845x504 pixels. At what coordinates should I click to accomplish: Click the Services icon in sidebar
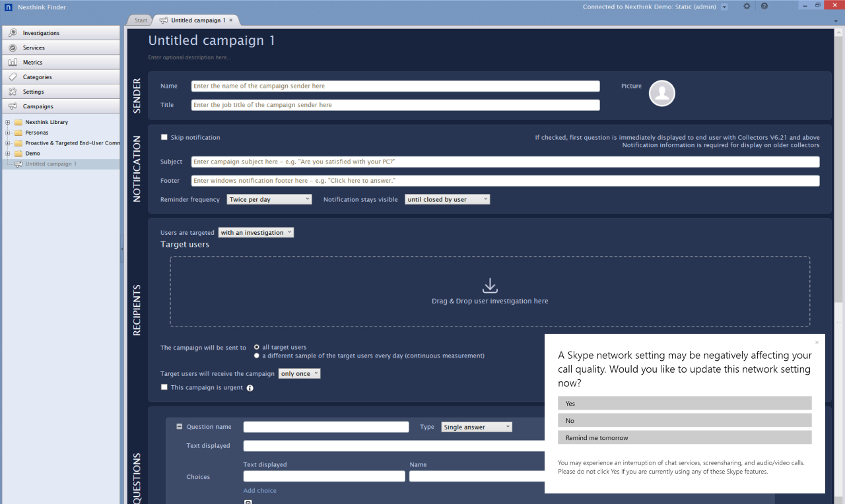(x=13, y=47)
